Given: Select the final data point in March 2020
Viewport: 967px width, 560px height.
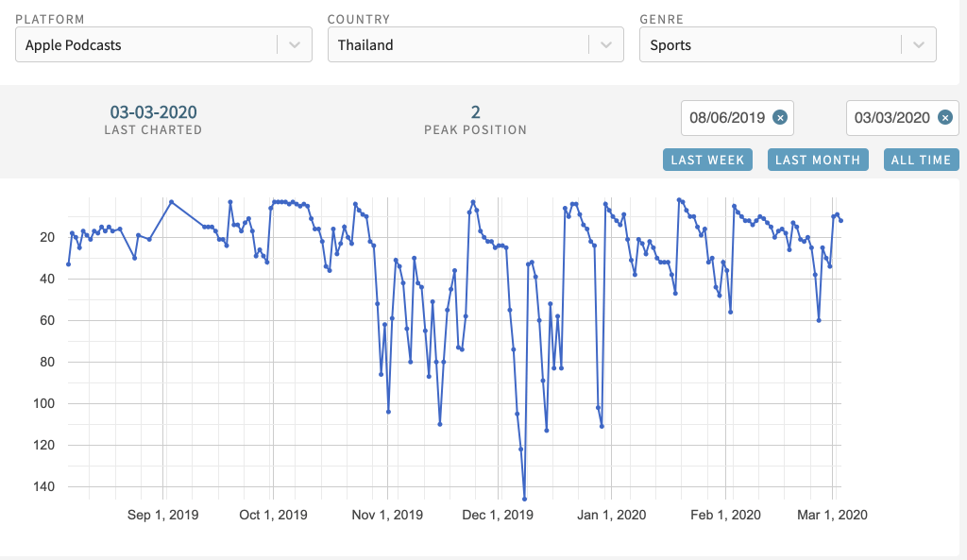Looking at the screenshot, I should tap(840, 221).
